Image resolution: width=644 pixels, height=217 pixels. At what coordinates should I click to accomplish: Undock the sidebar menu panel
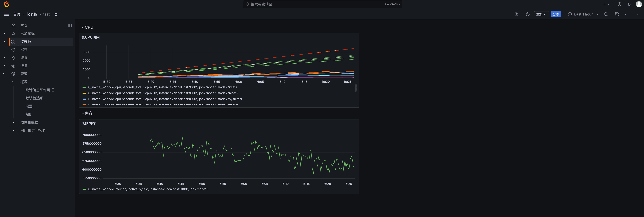(x=70, y=25)
